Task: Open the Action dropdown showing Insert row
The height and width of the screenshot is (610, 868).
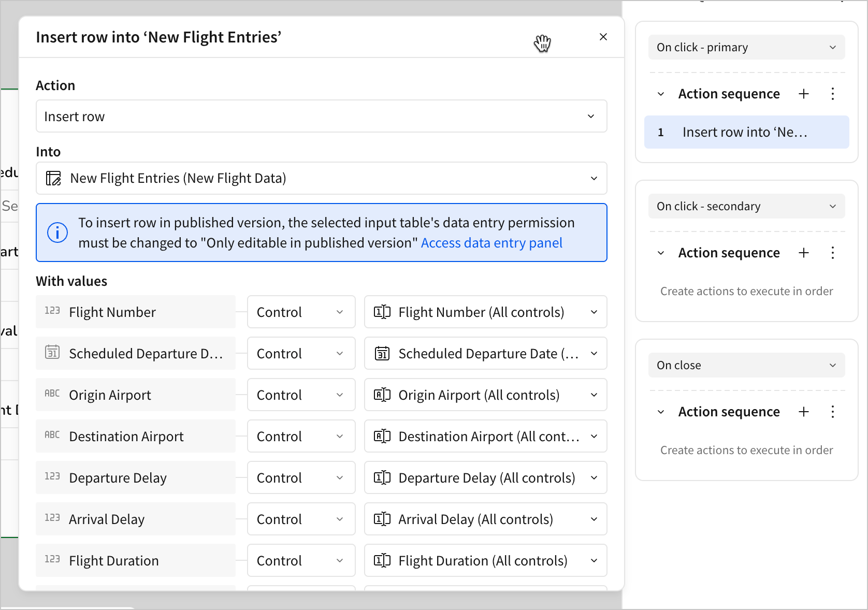Action: point(321,117)
